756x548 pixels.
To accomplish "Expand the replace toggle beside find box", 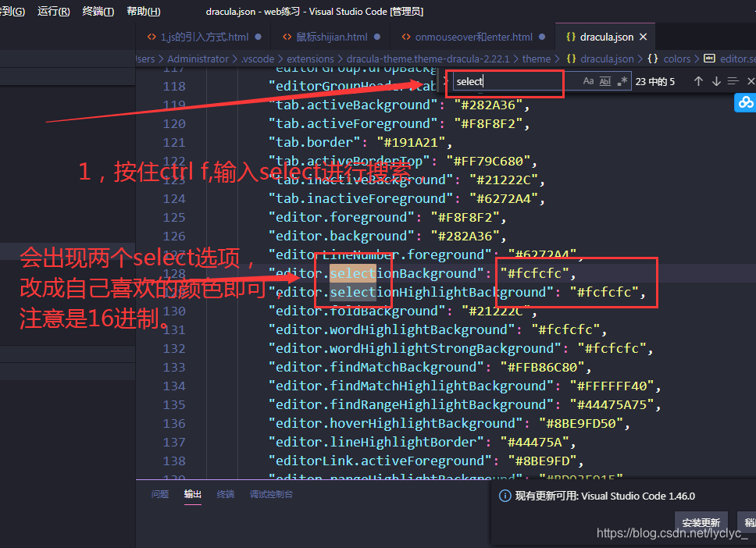I will coord(445,81).
